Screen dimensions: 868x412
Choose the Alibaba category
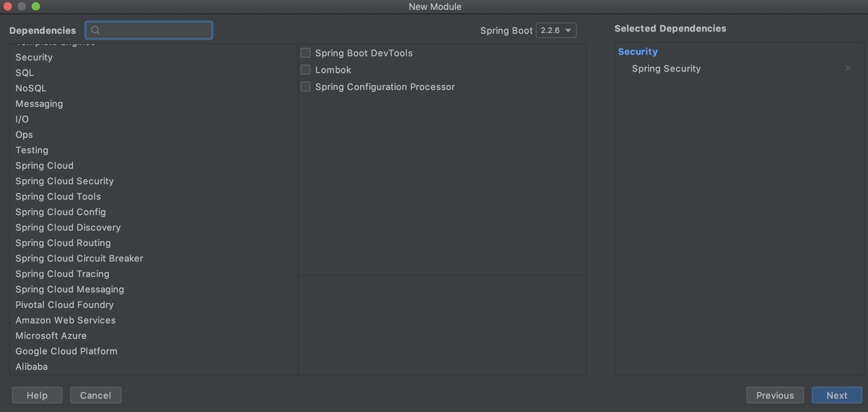point(32,367)
